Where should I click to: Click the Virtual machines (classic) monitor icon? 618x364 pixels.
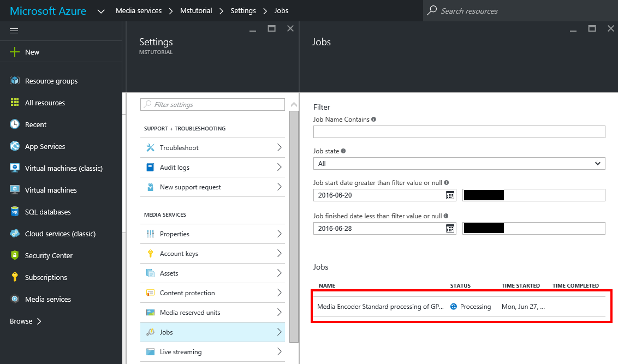[x=15, y=168]
